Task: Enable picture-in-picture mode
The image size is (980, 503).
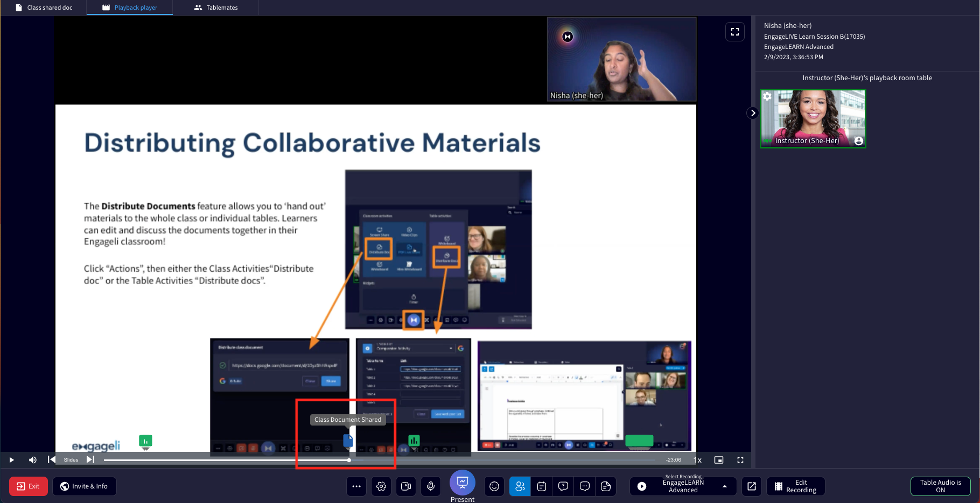Action: [x=719, y=460]
